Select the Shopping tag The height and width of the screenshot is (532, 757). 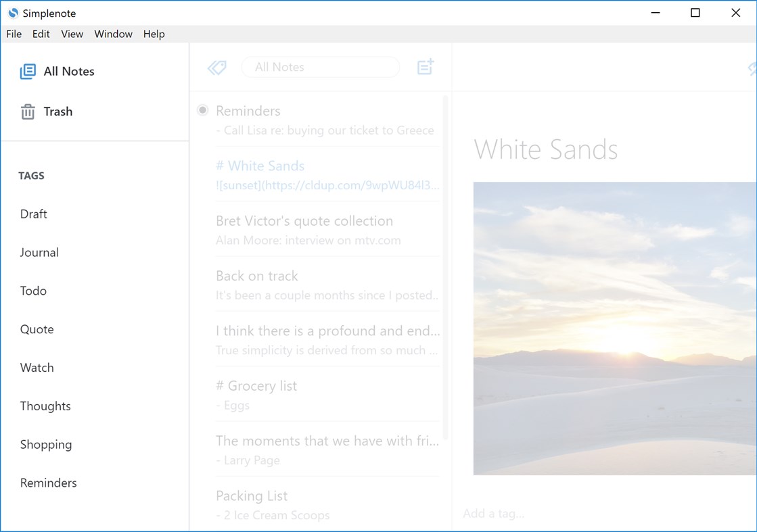pos(45,444)
